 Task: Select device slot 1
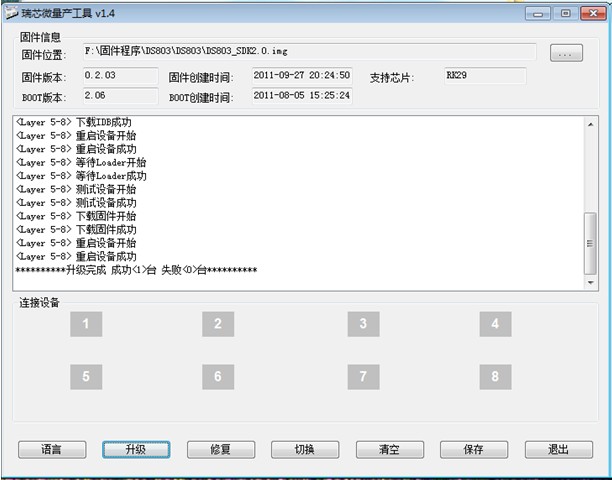pos(86,324)
